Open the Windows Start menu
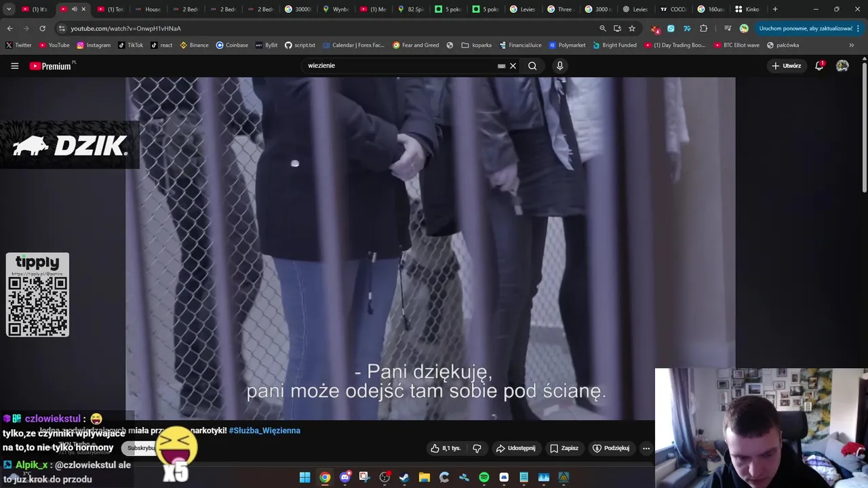 point(305,477)
